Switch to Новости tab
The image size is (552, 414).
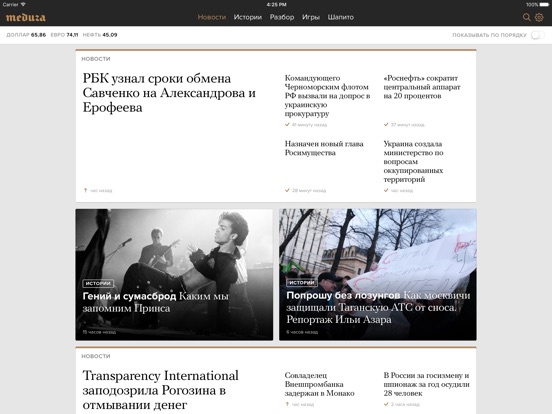(x=212, y=17)
